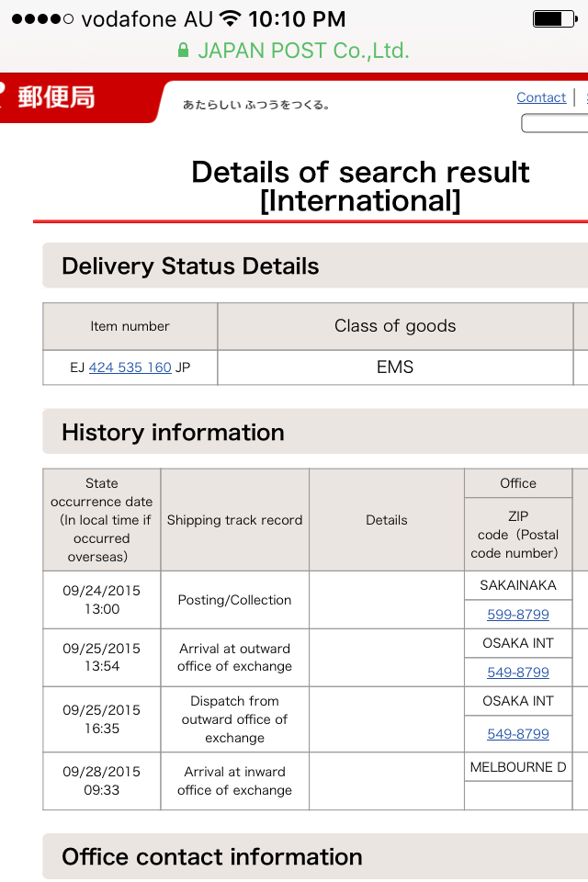Select the Posting/Collection track record
The width and height of the screenshot is (588, 882).
tap(235, 600)
